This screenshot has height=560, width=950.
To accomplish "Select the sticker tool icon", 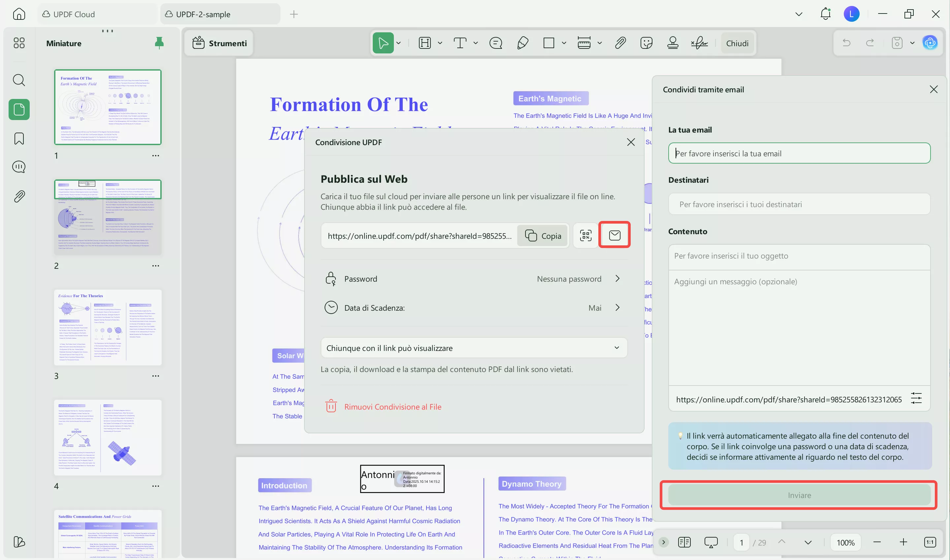I will click(647, 43).
